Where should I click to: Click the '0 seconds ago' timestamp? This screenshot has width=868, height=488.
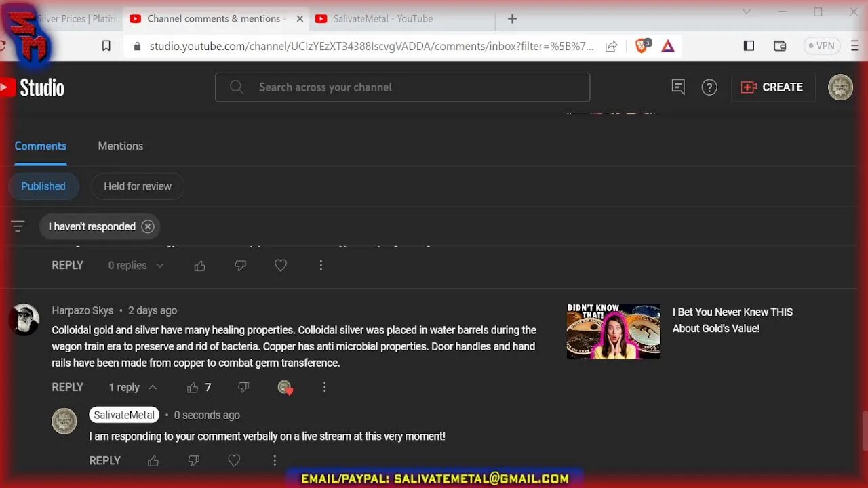point(207,415)
